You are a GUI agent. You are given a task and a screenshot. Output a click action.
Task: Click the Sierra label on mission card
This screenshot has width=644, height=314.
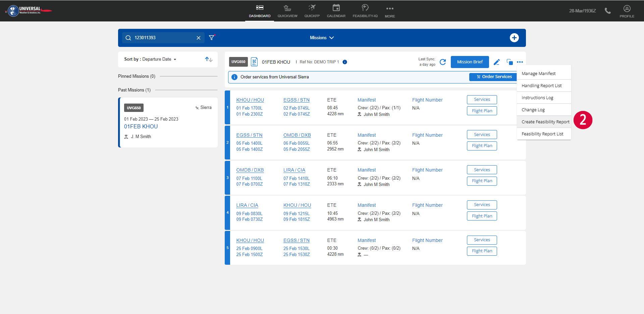pos(206,108)
